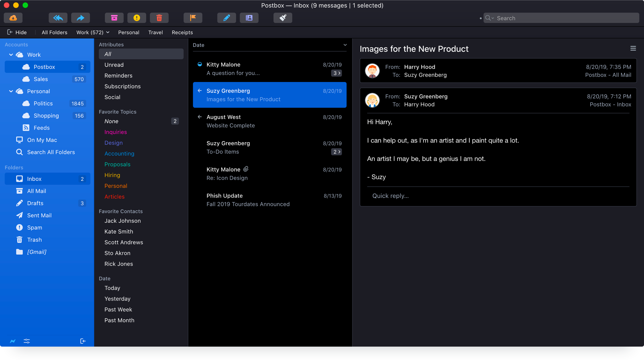644x363 pixels.
Task: Click the Quick reply field
Action: (390, 196)
